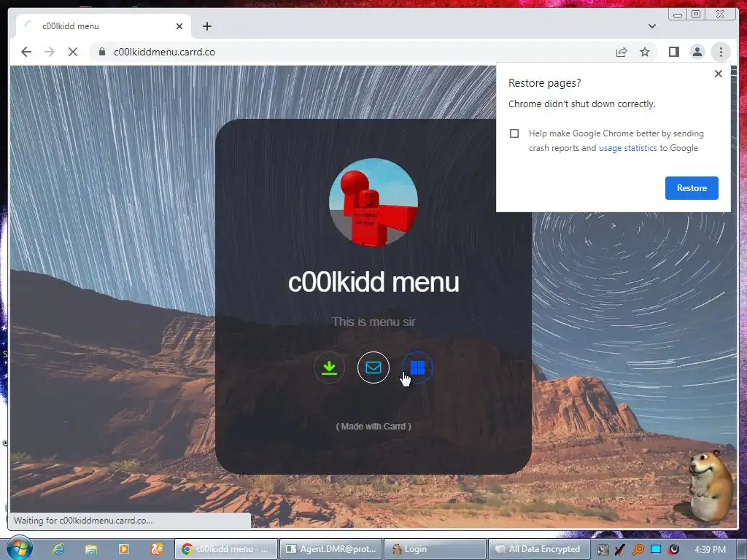Select the c00lkidd menu tab

pyautogui.click(x=104, y=26)
